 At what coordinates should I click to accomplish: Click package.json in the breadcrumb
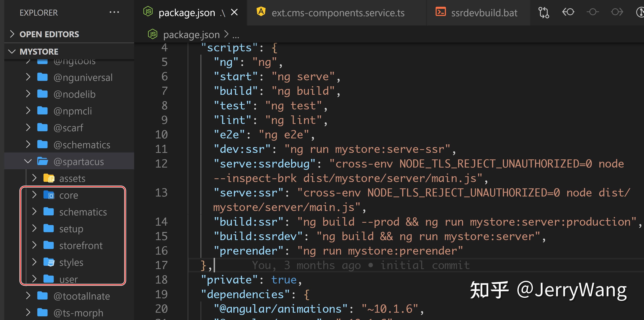coord(191,35)
